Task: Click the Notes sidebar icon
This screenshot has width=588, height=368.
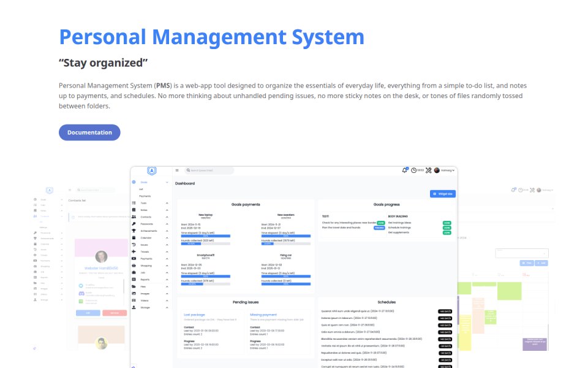Action: coord(134,210)
